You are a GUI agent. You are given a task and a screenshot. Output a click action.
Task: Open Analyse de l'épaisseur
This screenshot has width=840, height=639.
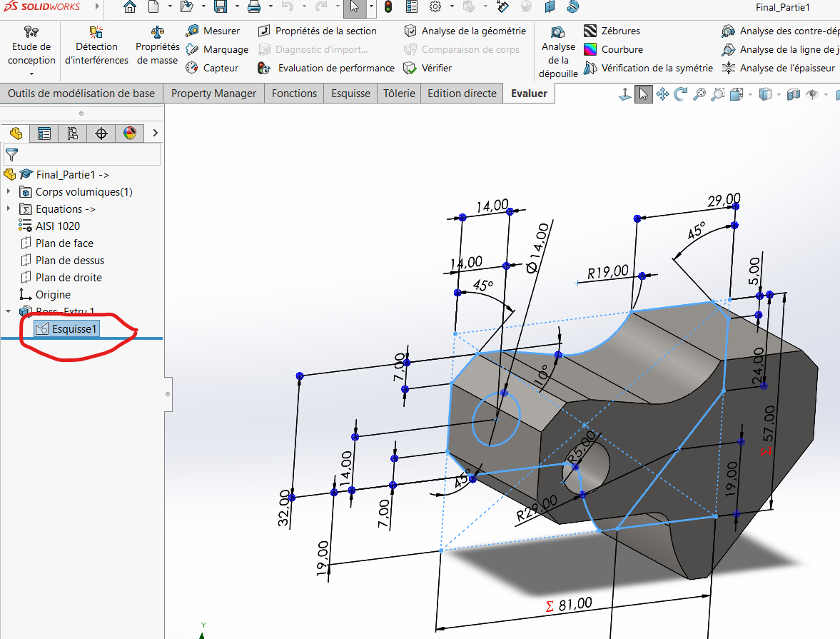[779, 68]
